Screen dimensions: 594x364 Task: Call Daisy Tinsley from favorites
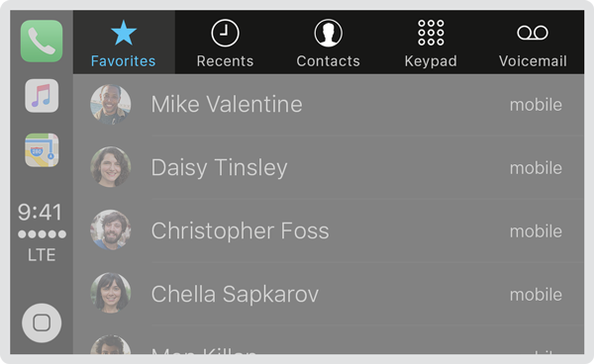[x=329, y=167]
